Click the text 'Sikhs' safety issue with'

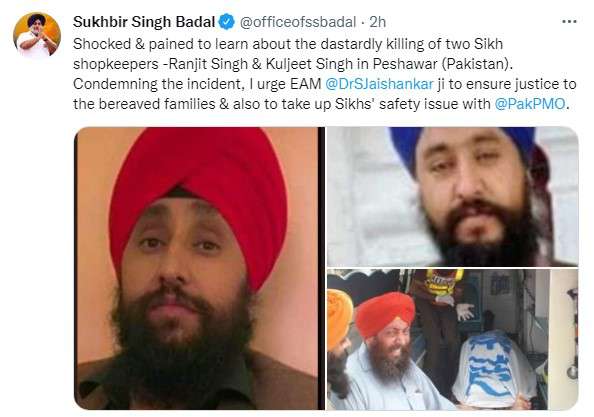point(413,104)
